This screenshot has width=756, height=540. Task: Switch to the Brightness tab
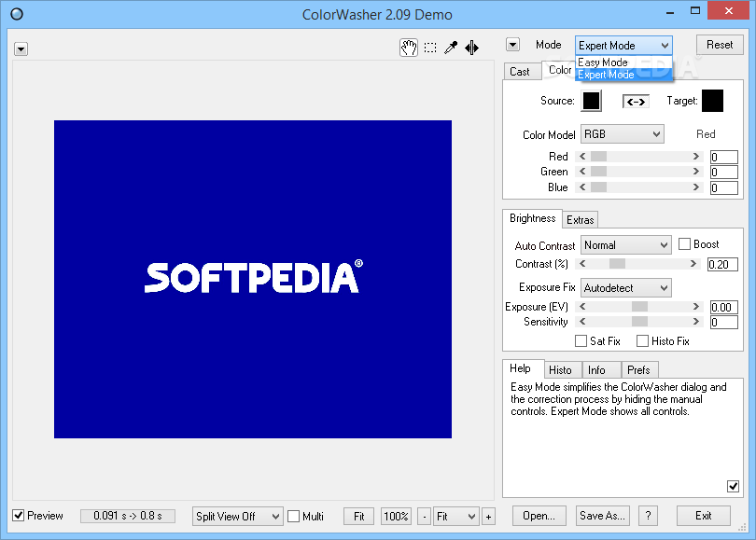532,218
